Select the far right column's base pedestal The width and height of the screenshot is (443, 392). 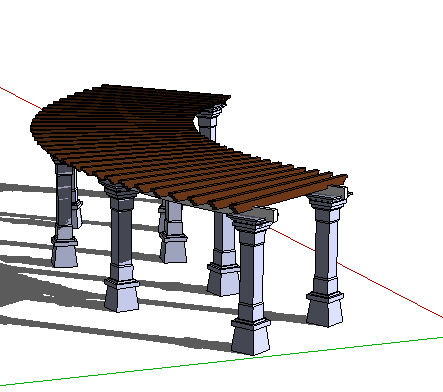(325, 309)
